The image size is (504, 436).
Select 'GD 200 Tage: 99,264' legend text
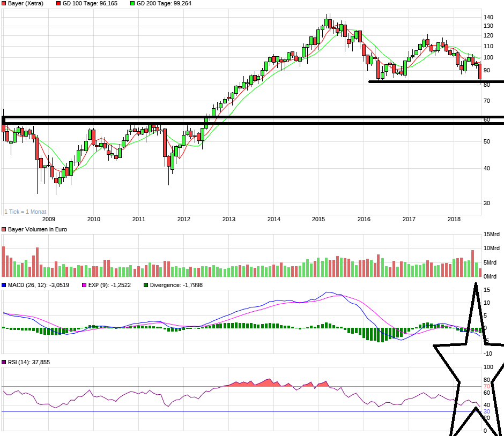coord(164,4)
